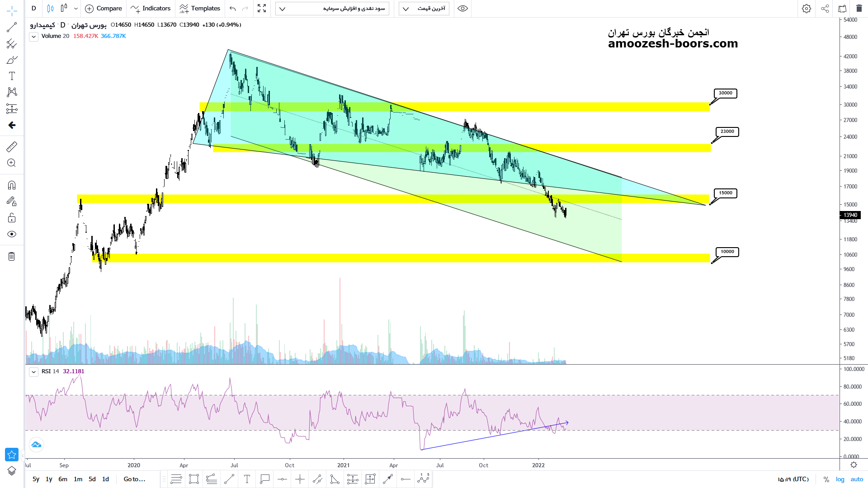Toggle hide all drawings eye icon
This screenshot has width=868, height=488.
(x=12, y=234)
